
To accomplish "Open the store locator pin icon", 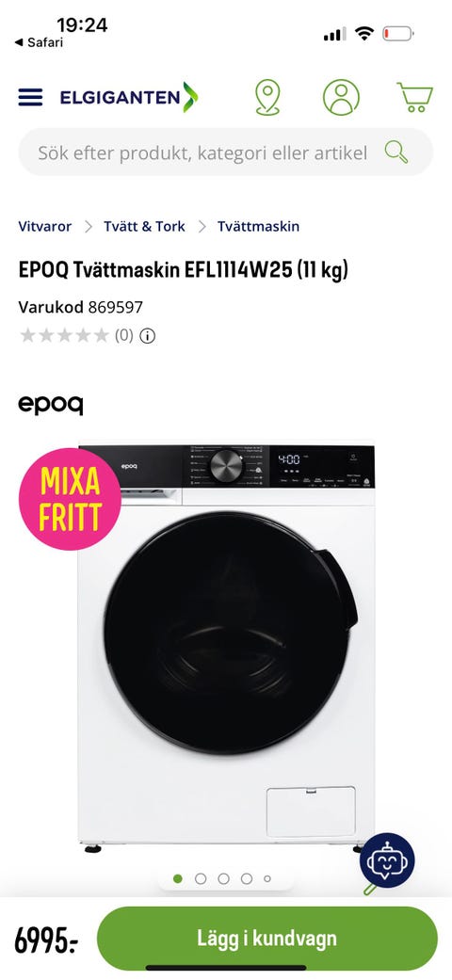I will click(267, 97).
